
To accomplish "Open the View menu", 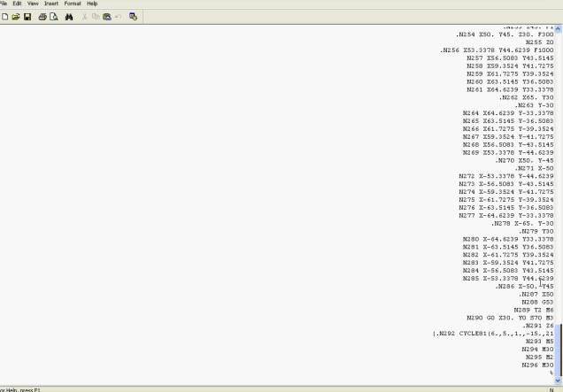I will (33, 4).
